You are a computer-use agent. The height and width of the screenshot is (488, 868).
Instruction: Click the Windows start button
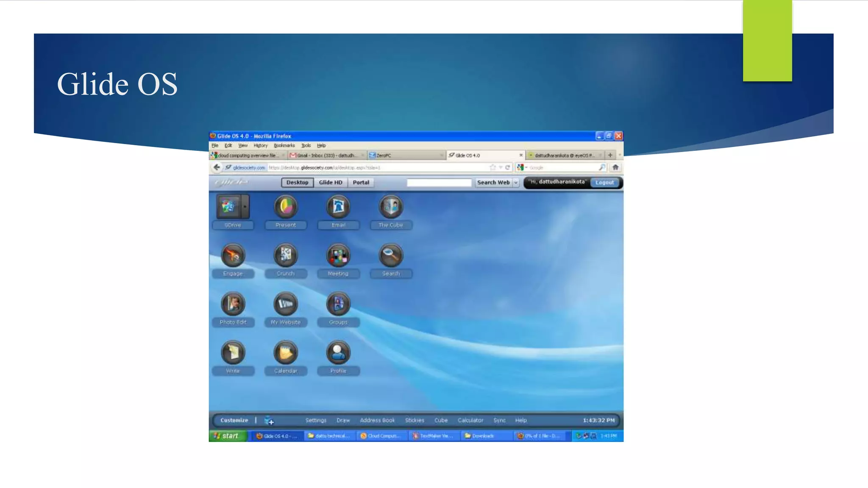[228, 436]
